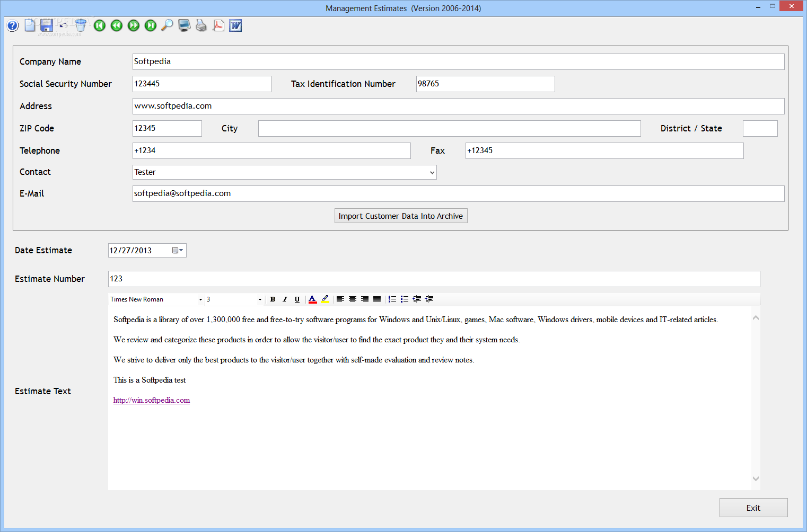Click the District / State field
This screenshot has height=532, width=807.
tap(760, 128)
